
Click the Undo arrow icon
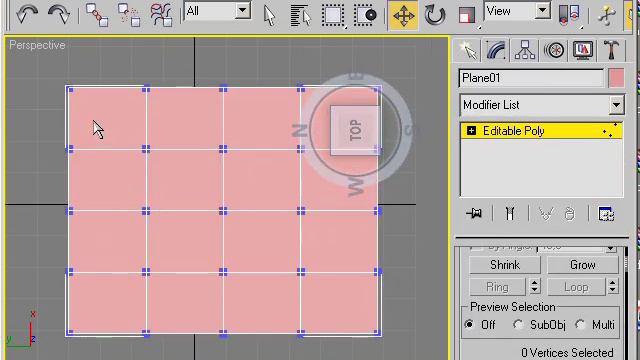27,15
